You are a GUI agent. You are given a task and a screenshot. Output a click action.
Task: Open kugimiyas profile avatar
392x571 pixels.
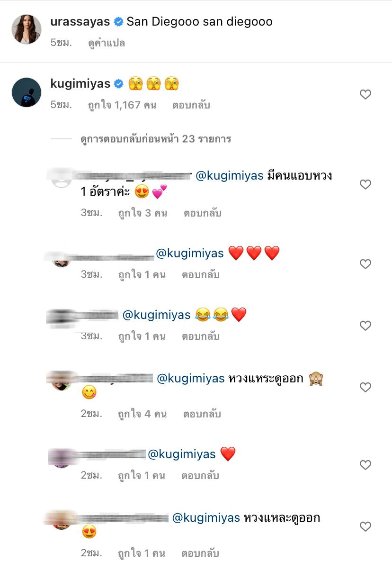[x=27, y=92]
